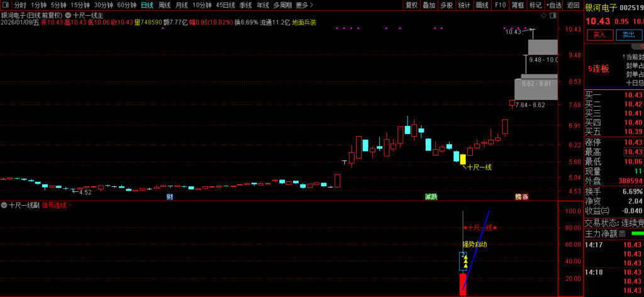The image size is (644, 297).
Task: Open the 画线 drawing tool
Action: (482, 5)
